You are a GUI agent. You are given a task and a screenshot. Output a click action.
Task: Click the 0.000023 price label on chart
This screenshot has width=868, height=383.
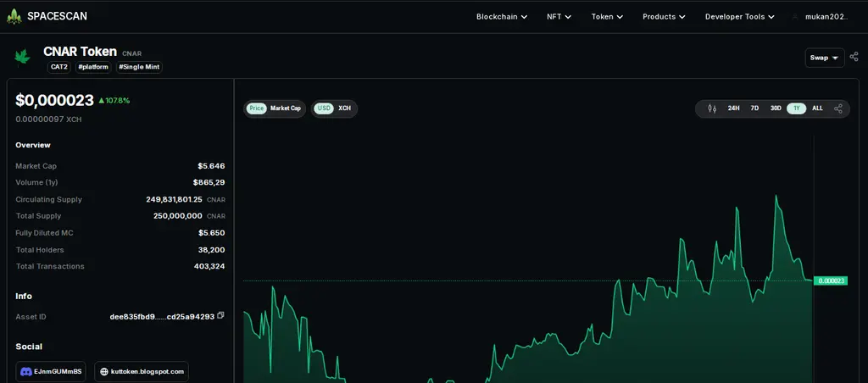pos(831,280)
